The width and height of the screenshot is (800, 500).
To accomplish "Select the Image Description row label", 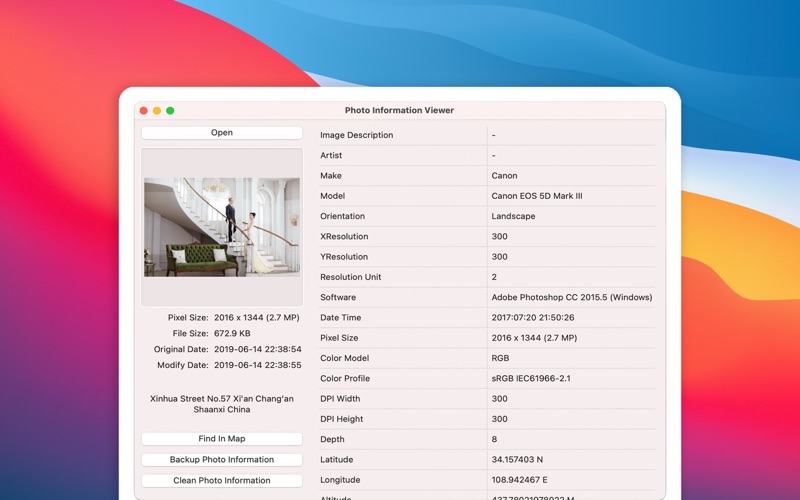I will pos(357,135).
